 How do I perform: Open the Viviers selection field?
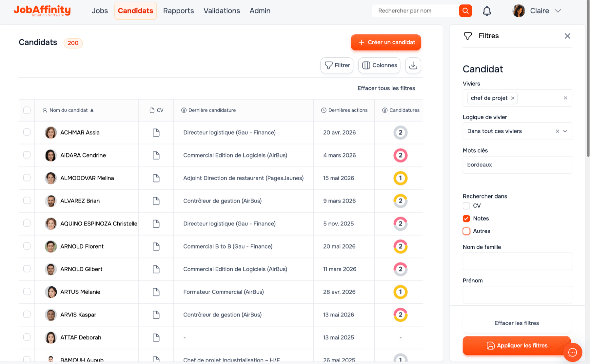(x=517, y=98)
